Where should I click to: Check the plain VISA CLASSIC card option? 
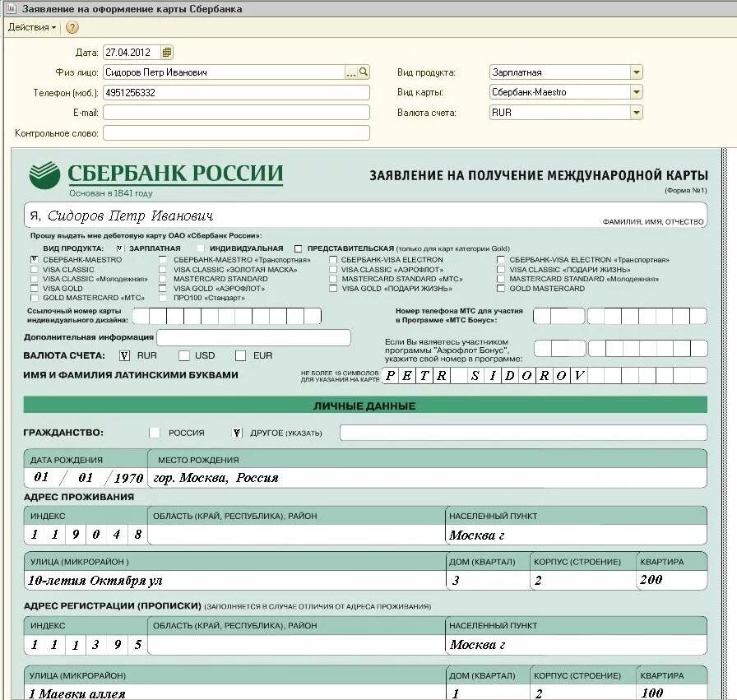click(34, 269)
